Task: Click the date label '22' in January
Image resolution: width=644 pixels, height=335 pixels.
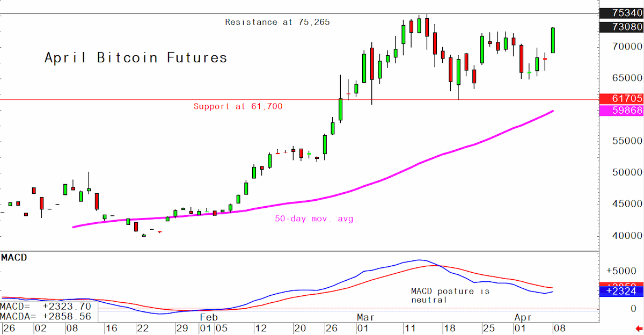Action: click(142, 328)
